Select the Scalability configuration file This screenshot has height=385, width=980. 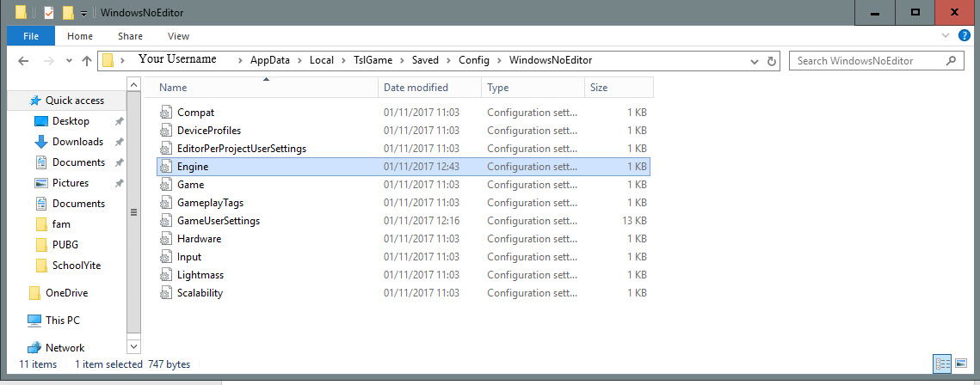coord(404,293)
